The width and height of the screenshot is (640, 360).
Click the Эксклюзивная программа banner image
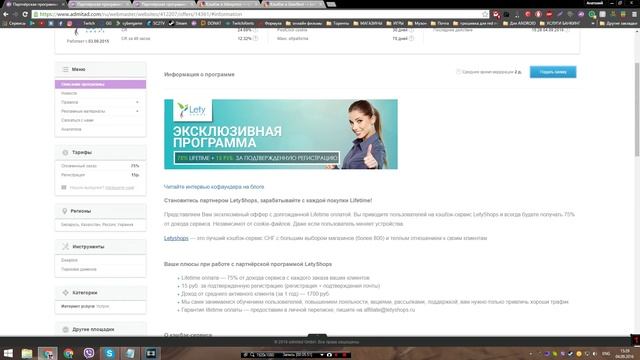[x=281, y=134]
